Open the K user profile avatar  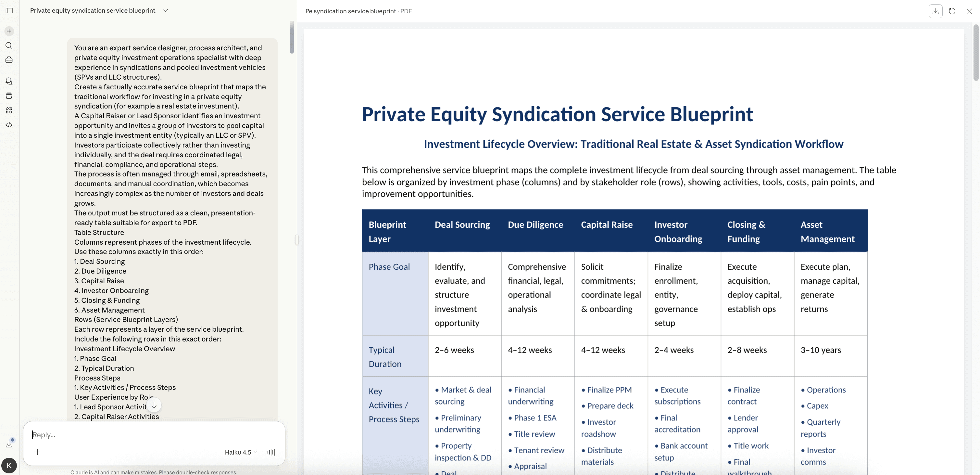pos(9,465)
